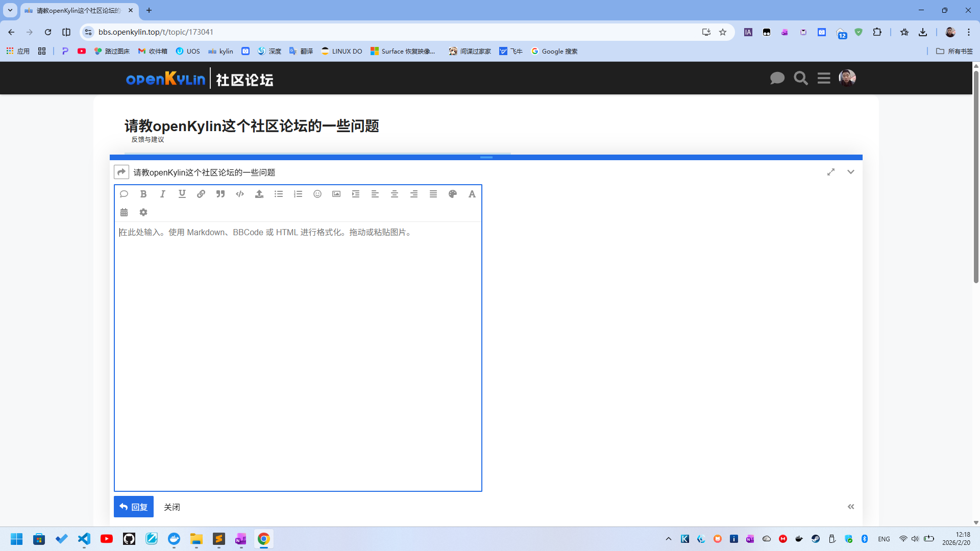Open the 反馈与建议 category

(148, 139)
